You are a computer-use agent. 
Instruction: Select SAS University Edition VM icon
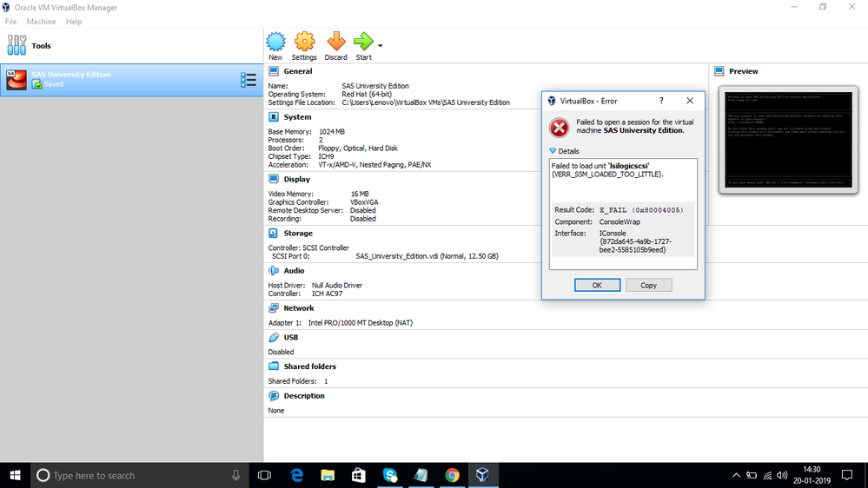(17, 80)
